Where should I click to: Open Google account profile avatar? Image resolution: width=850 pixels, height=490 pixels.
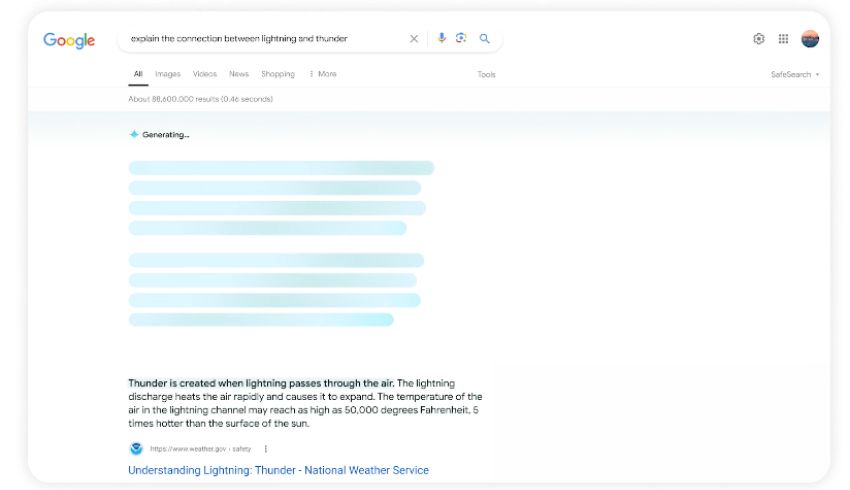click(x=810, y=38)
